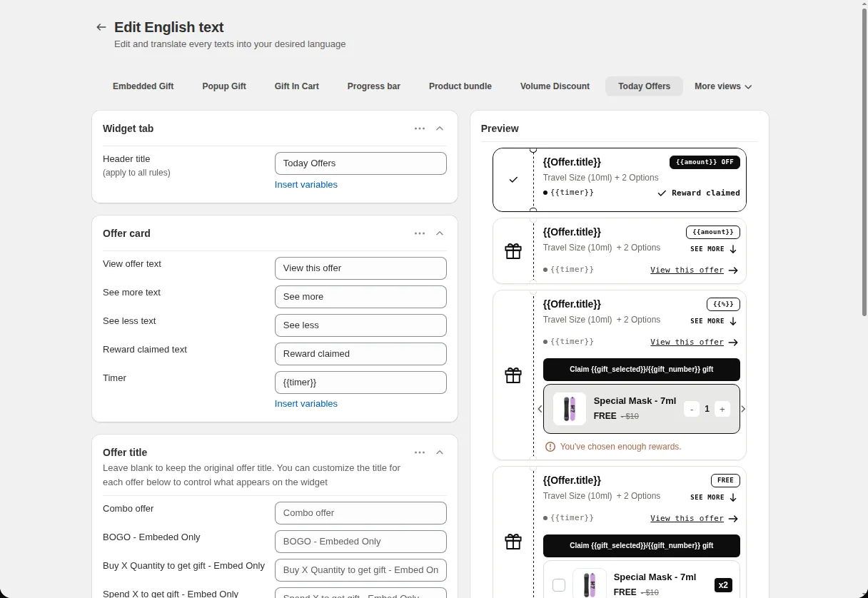Click the Special Mask thumbnail beside the checkbox

pyautogui.click(x=590, y=584)
